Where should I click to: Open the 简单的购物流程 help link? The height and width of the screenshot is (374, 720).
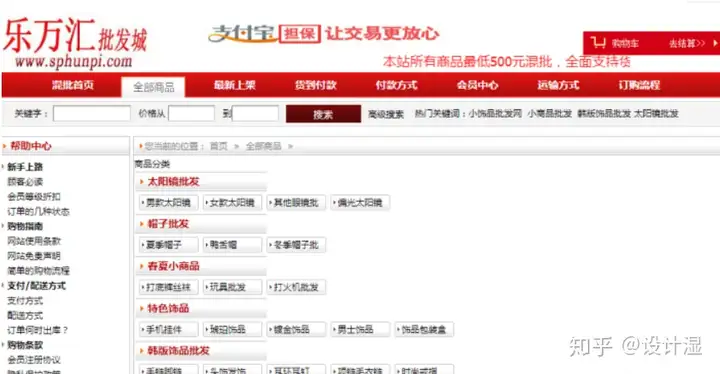[38, 271]
